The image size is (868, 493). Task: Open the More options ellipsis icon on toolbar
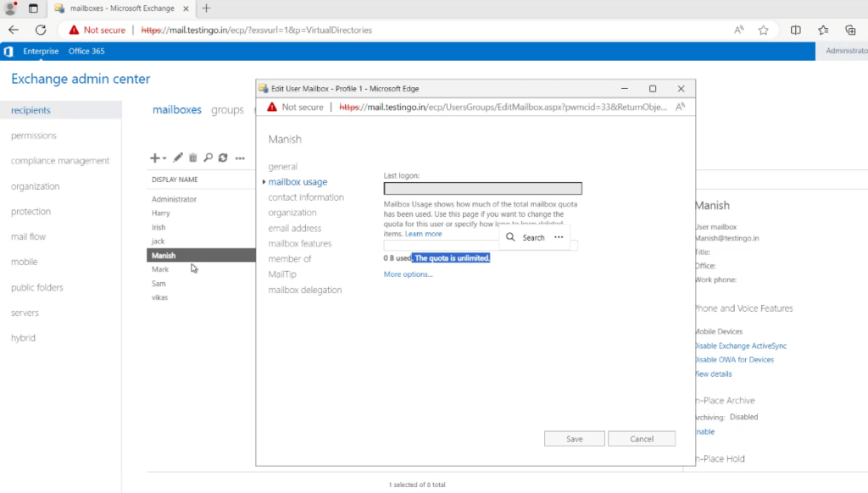tap(239, 158)
